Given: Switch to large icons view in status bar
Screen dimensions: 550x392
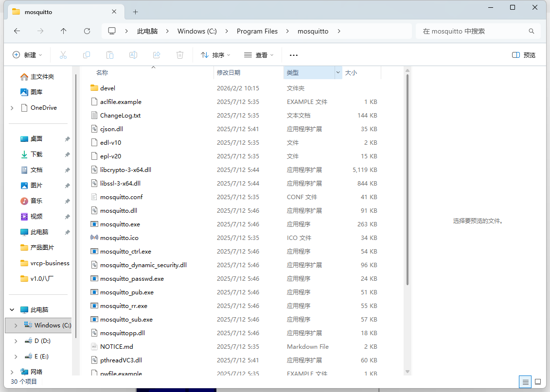Looking at the screenshot, I should [538, 382].
